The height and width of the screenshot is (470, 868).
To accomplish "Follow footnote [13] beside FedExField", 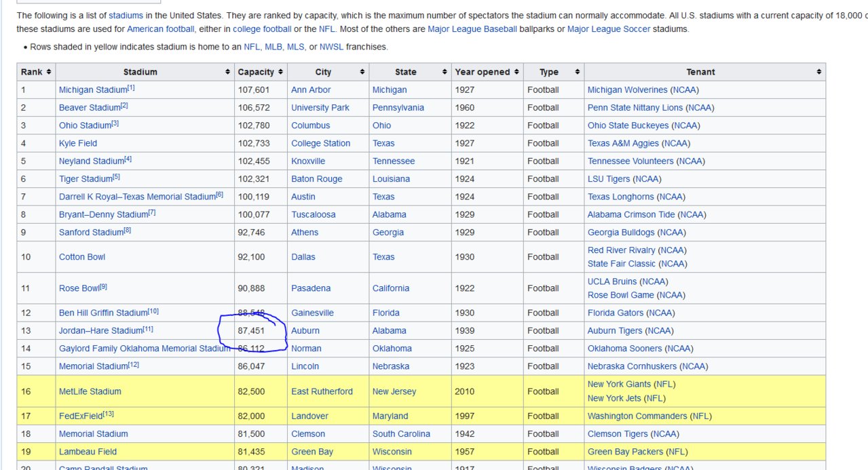I will (108, 414).
